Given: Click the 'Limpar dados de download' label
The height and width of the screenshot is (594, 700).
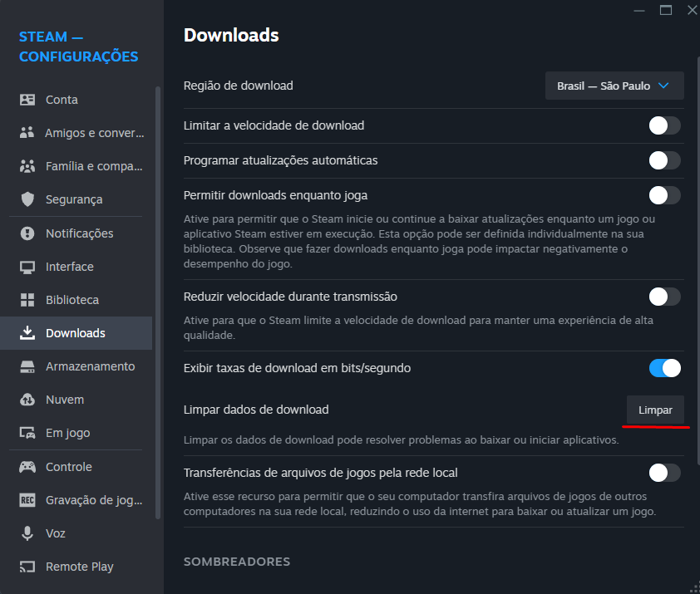Looking at the screenshot, I should pos(256,410).
